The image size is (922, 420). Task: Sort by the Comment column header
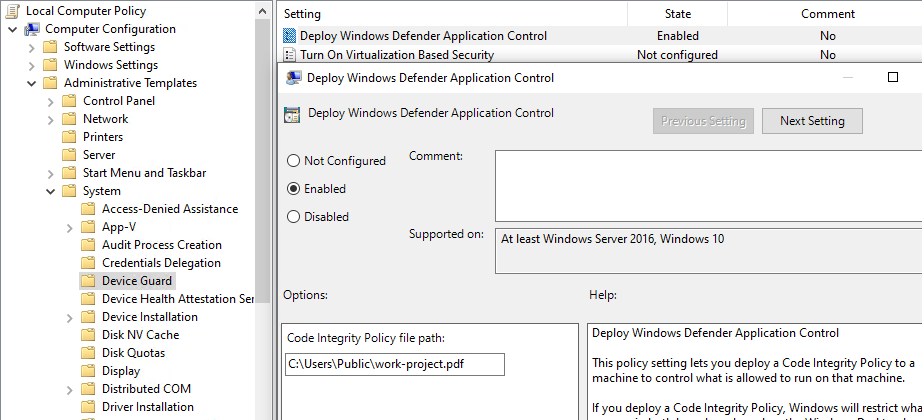[x=824, y=14]
